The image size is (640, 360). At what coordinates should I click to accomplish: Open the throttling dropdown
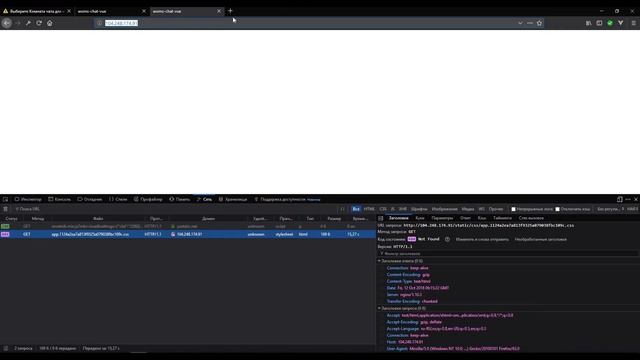(x=610, y=209)
